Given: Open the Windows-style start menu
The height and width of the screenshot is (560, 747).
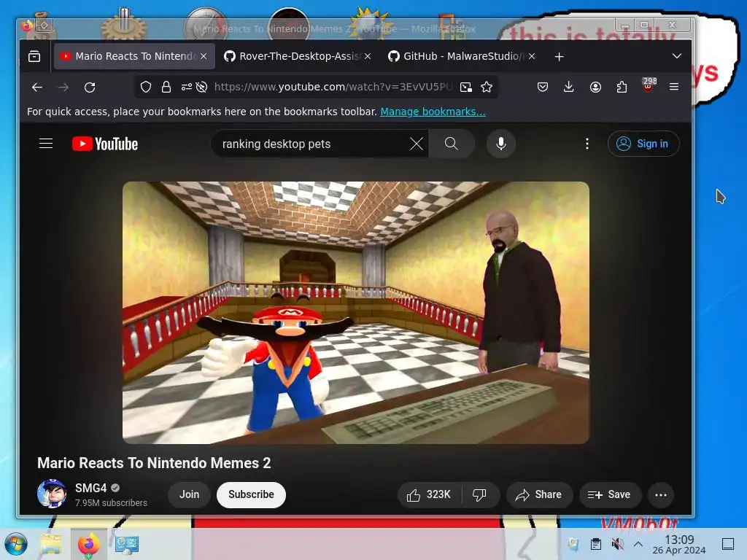Looking at the screenshot, I should click(x=16, y=544).
